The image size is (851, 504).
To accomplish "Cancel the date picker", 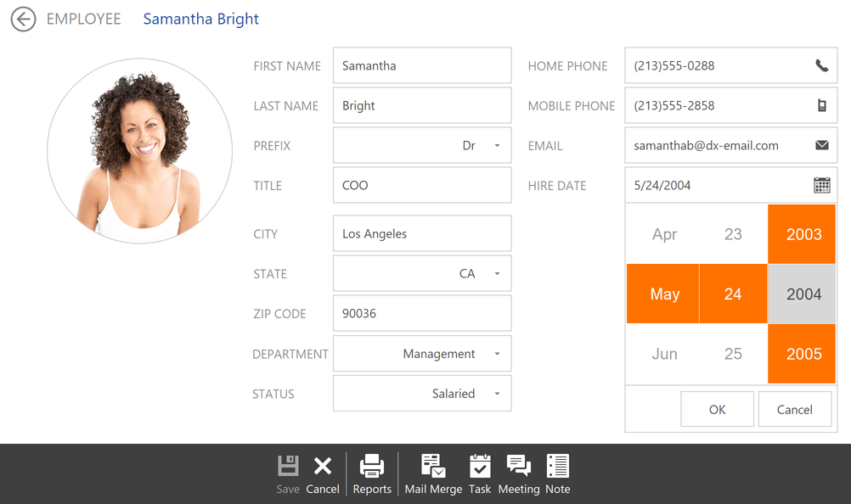I will pyautogui.click(x=794, y=408).
